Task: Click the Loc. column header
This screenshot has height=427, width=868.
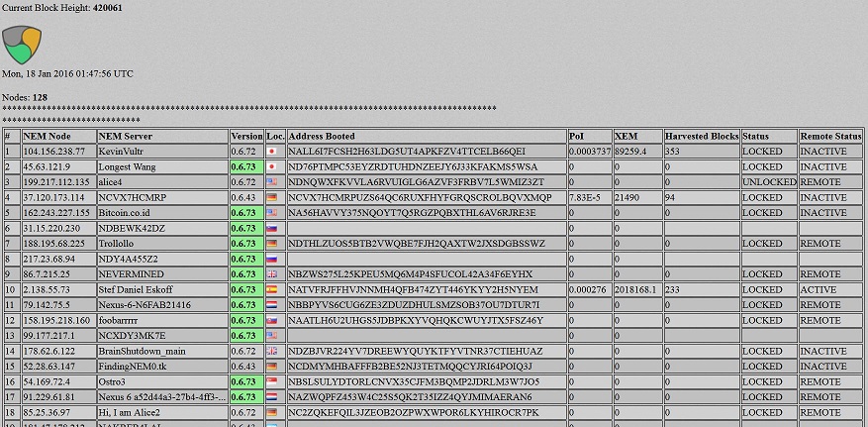Action: point(275,137)
